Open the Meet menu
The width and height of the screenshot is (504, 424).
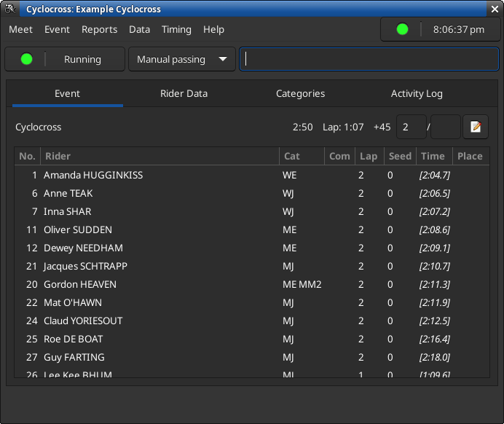click(x=20, y=30)
